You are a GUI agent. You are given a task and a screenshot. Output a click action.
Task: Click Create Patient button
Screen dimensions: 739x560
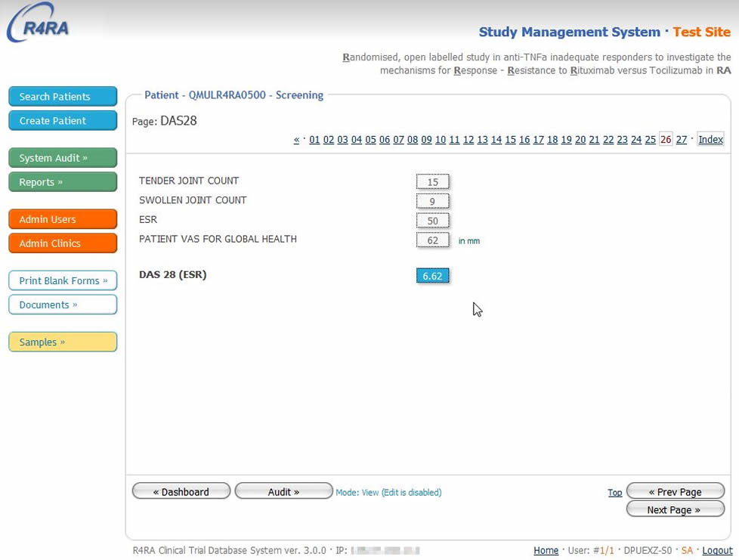click(x=63, y=121)
